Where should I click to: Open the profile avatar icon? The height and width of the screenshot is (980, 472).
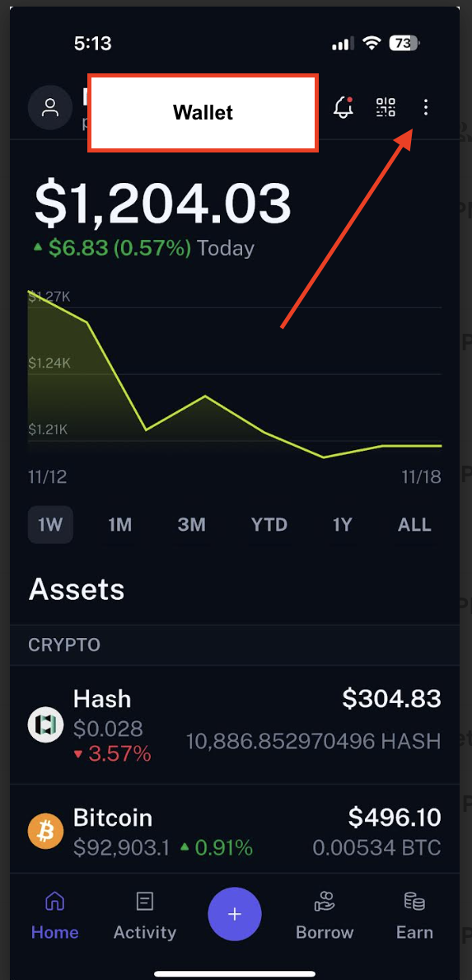[x=49, y=107]
